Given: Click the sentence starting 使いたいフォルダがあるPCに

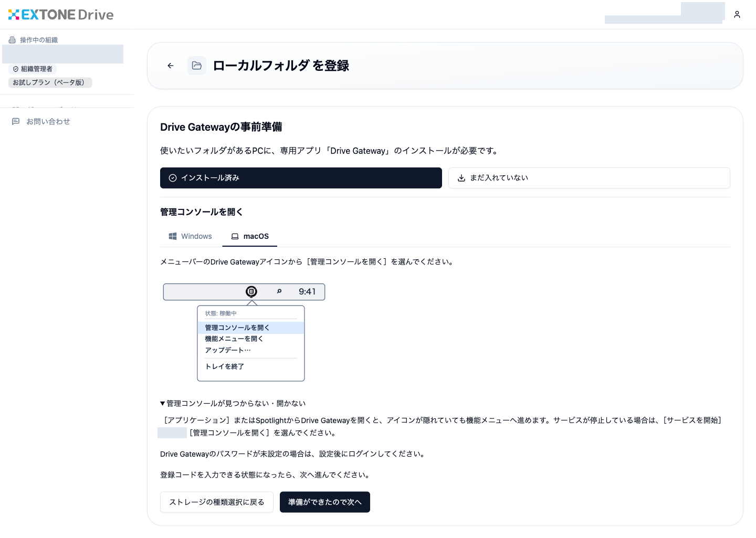Looking at the screenshot, I should pyautogui.click(x=330, y=151).
